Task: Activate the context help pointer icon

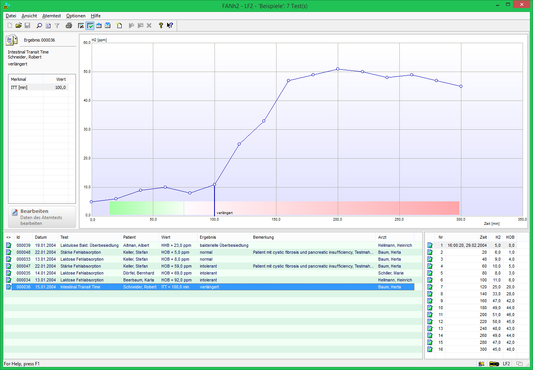Action: point(170,26)
